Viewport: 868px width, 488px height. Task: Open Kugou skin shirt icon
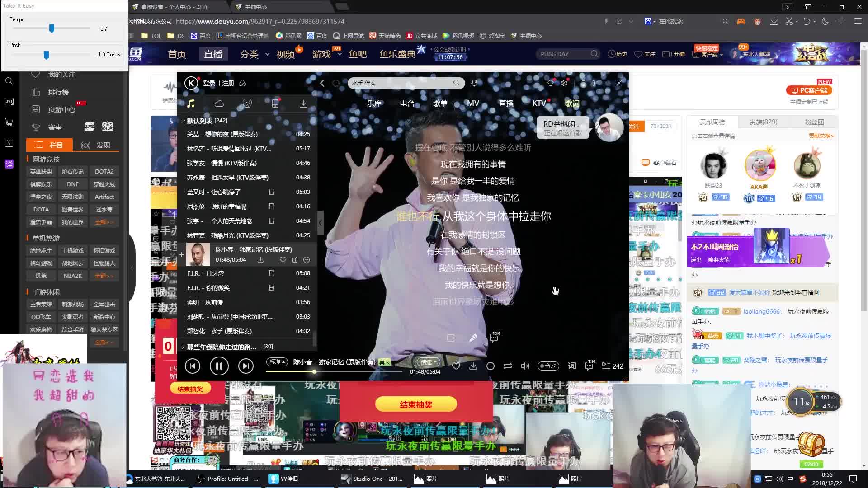[551, 83]
